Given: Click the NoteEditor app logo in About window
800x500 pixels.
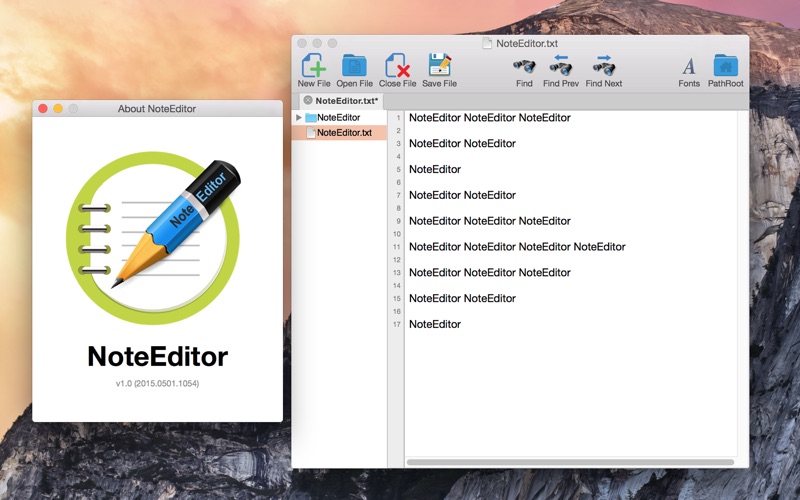Looking at the screenshot, I should point(153,237).
